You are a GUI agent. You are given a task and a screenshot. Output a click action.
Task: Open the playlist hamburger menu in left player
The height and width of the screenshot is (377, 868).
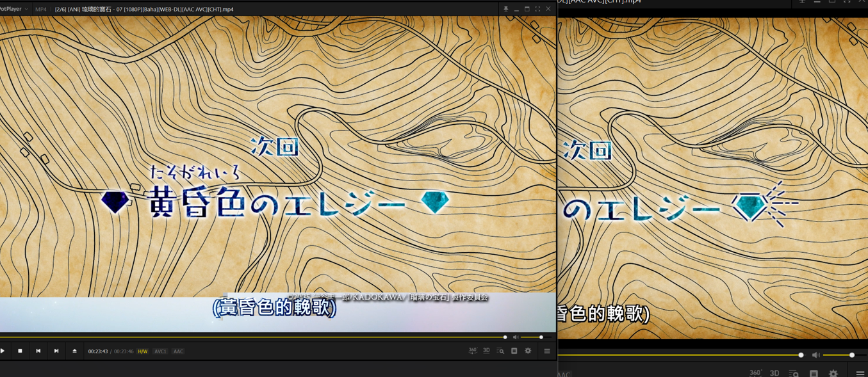click(x=547, y=351)
